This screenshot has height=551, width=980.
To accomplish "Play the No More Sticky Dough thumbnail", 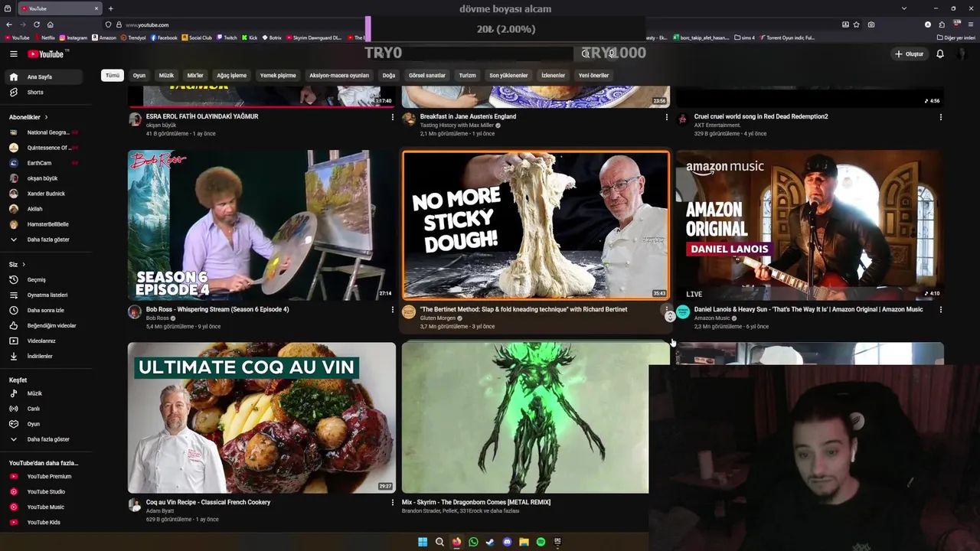I will click(536, 224).
